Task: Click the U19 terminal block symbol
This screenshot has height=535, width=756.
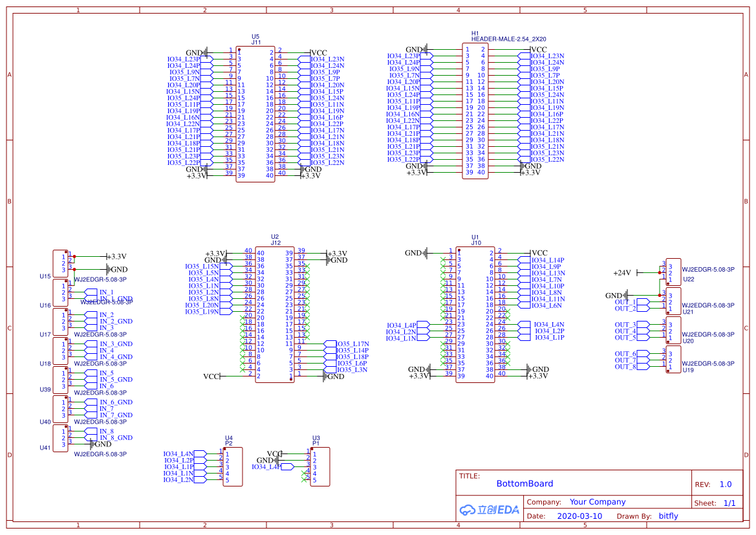Action: tap(673, 360)
